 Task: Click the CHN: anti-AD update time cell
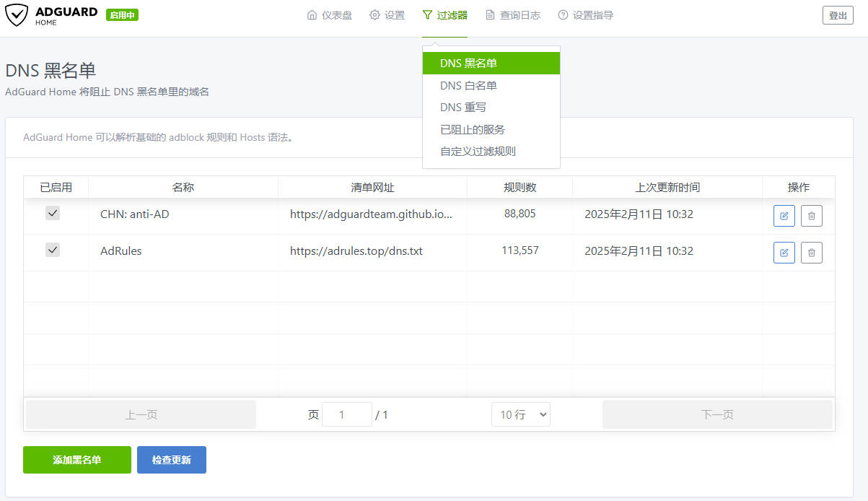[667, 214]
